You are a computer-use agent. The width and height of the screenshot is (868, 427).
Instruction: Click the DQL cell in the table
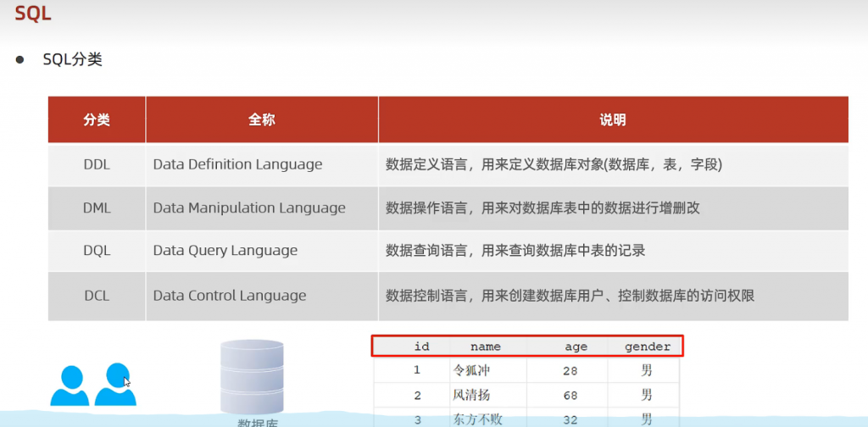(97, 251)
